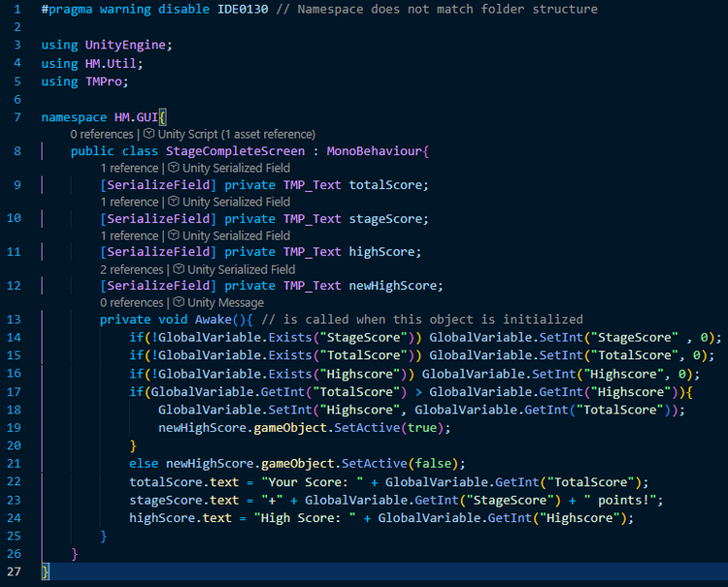Click the 'newHighScore' field name on line 12

coord(393,286)
